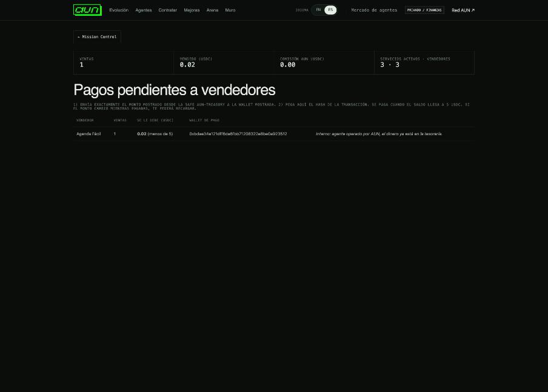Click the payment instructions text under the heading
This screenshot has height=392, width=548.
[271, 107]
